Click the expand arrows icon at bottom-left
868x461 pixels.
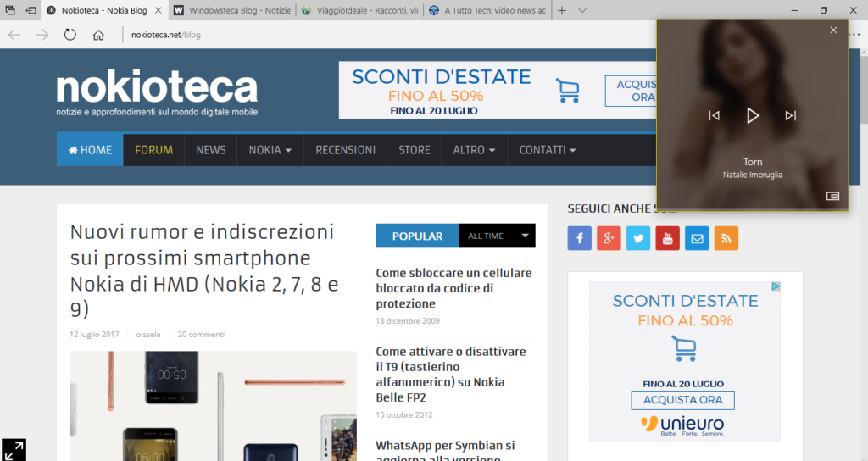coord(14,449)
